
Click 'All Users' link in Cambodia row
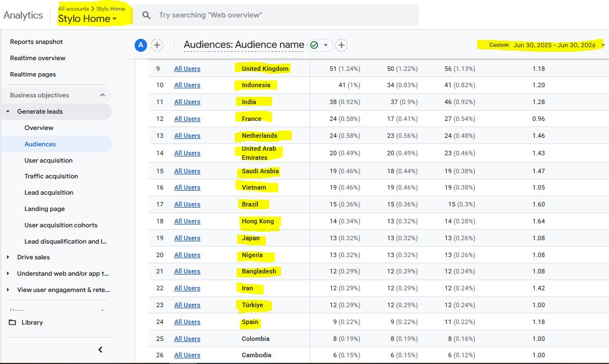click(187, 355)
